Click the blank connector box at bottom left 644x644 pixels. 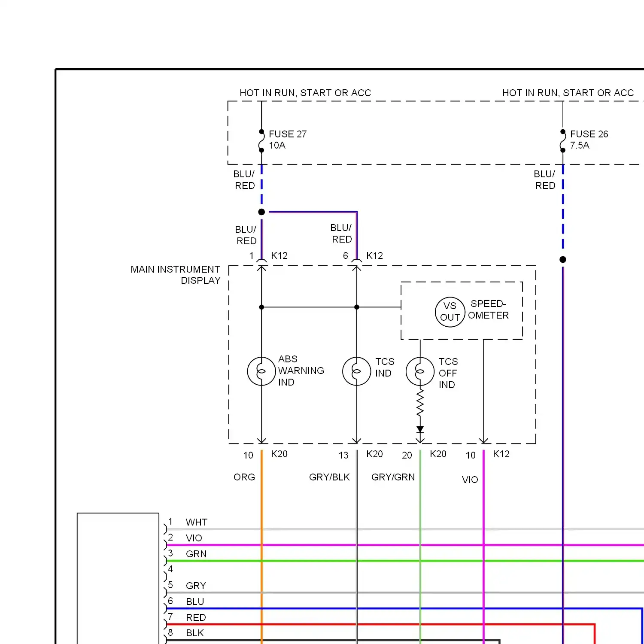pyautogui.click(x=118, y=578)
